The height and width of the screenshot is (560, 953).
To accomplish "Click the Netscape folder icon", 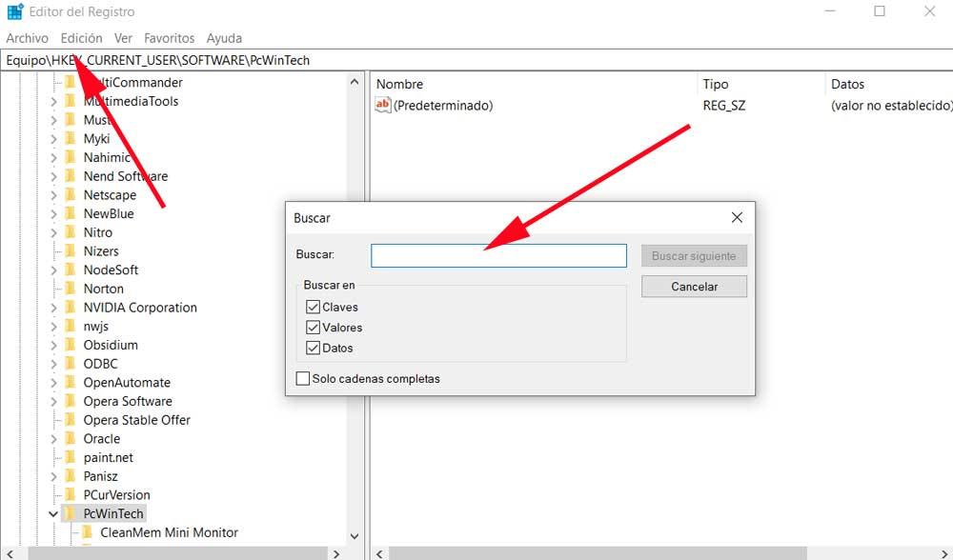I will click(71, 195).
